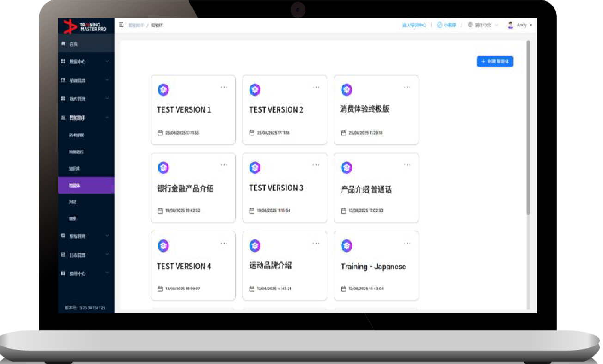Click the agent avatar icon on TEST VERSION 2
The image size is (603, 364).
tap(255, 90)
